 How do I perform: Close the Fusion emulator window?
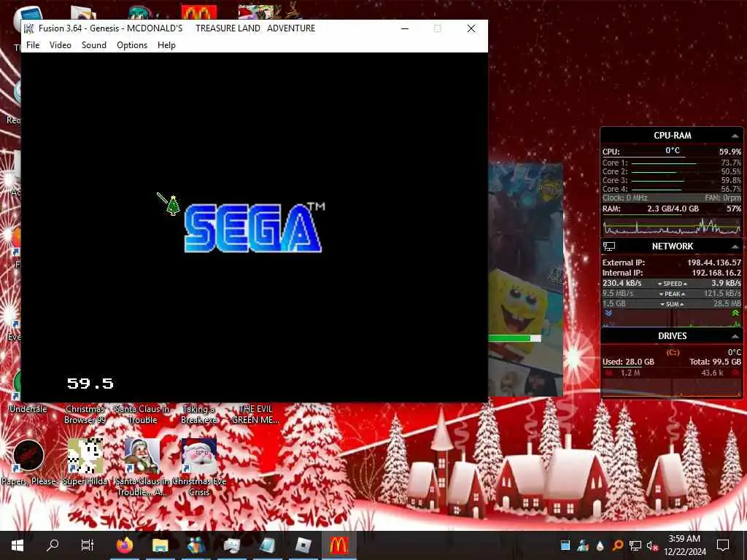pos(471,28)
